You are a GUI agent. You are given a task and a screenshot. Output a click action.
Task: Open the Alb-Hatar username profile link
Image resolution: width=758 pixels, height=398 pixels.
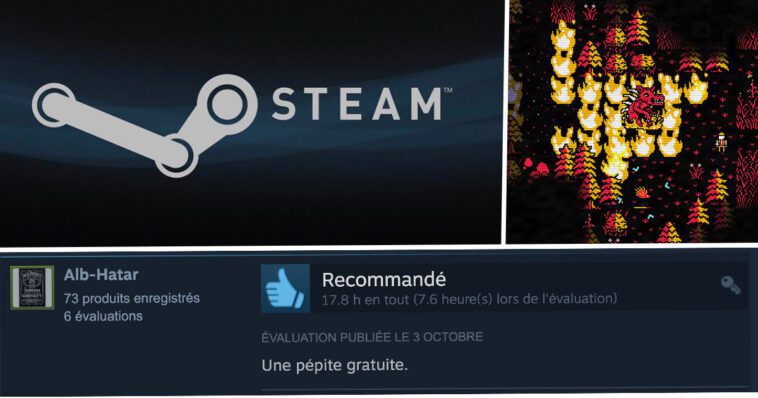(x=101, y=275)
